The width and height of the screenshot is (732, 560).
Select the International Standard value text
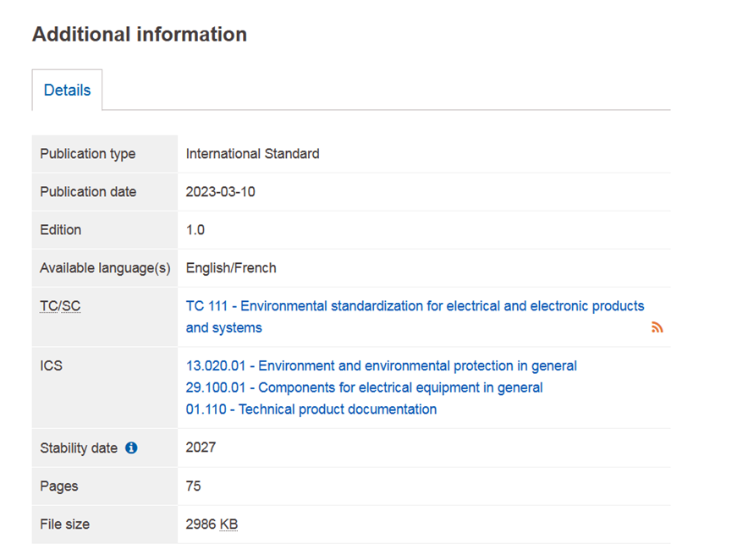click(x=252, y=154)
